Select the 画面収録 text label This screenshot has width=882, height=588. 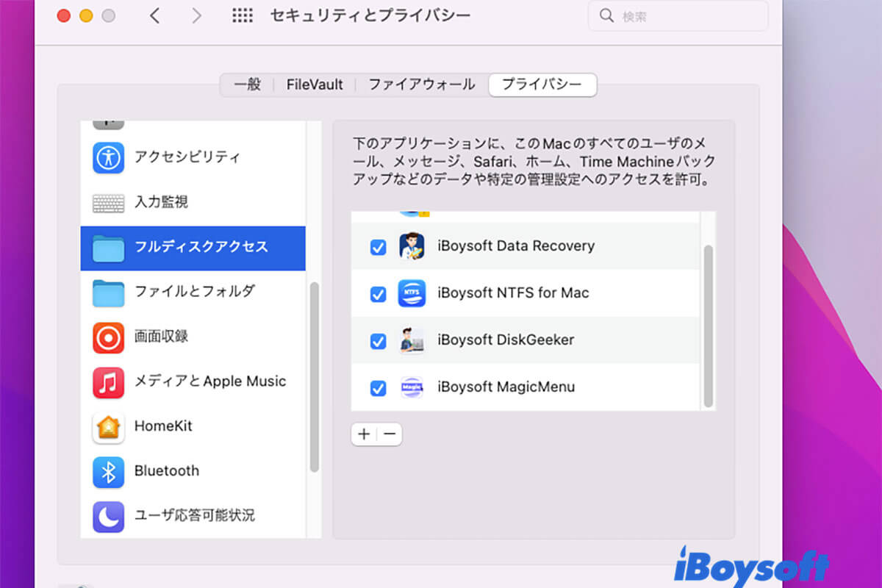pos(161,336)
